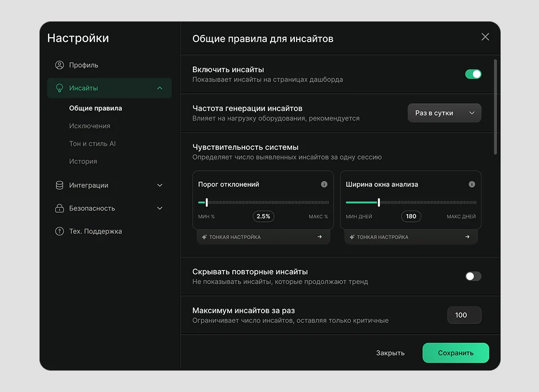The image size is (539, 392).
Task: Click the Сохранить button
Action: pyautogui.click(x=456, y=353)
